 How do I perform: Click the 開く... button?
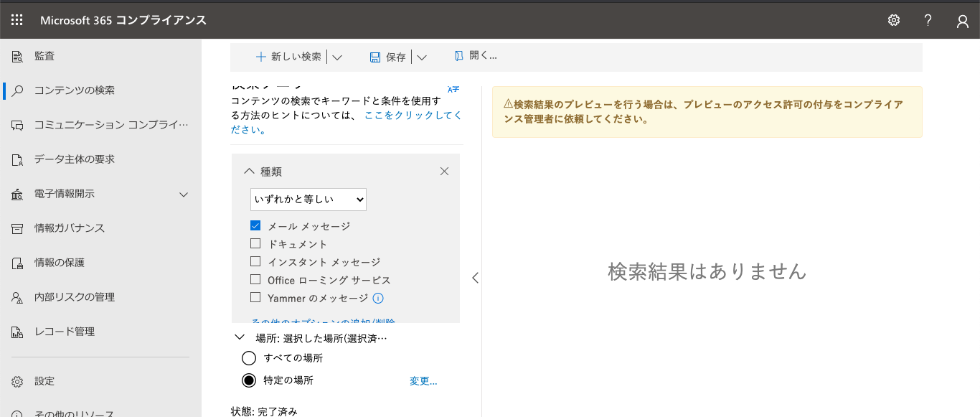coord(476,55)
